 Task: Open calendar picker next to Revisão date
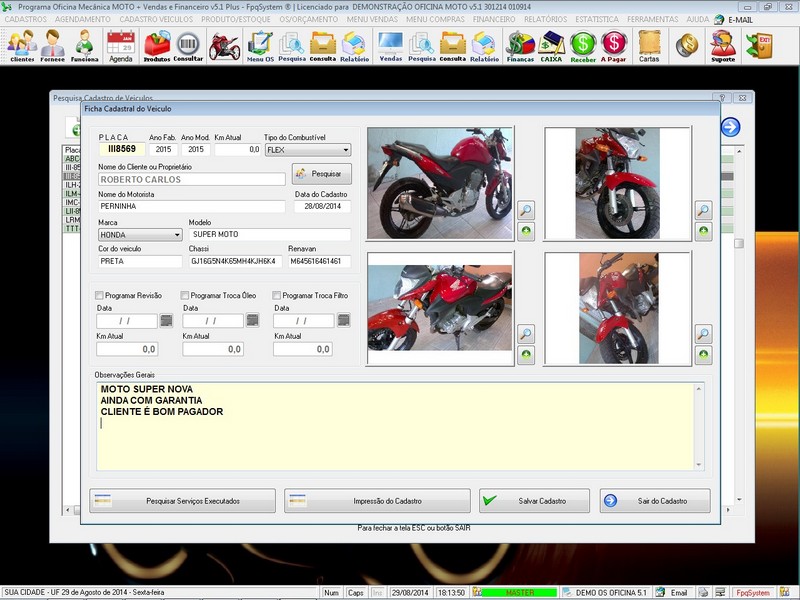coord(166,321)
